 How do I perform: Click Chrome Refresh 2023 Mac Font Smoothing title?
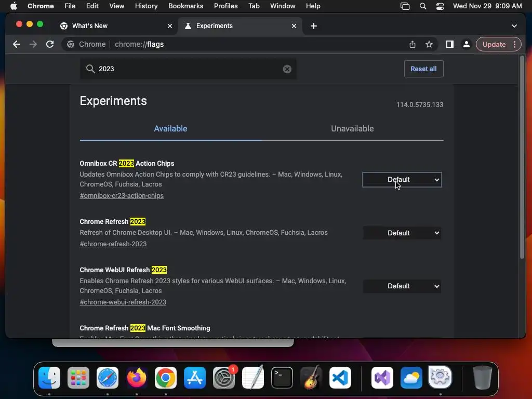[145, 328]
